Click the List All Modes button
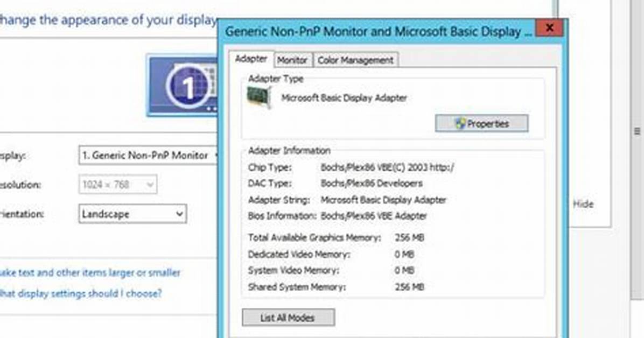The height and width of the screenshot is (338, 644). click(288, 318)
